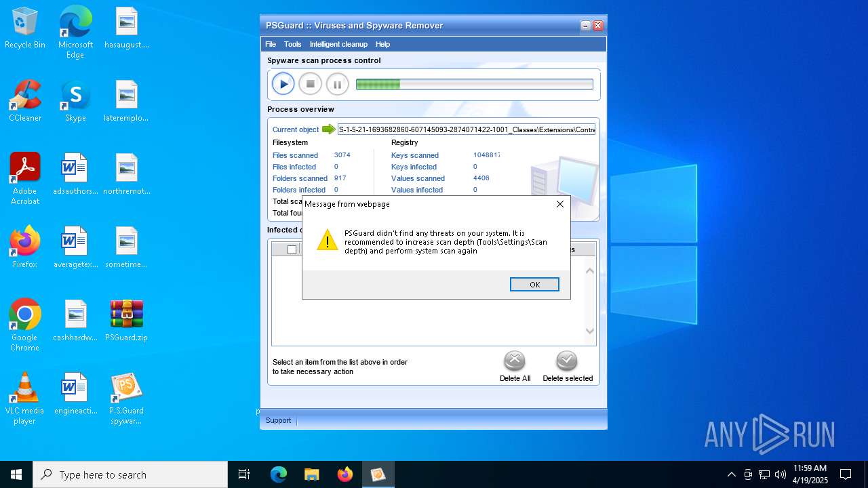Image resolution: width=868 pixels, height=488 pixels.
Task: Open Task View from taskbar
Action: click(244, 474)
